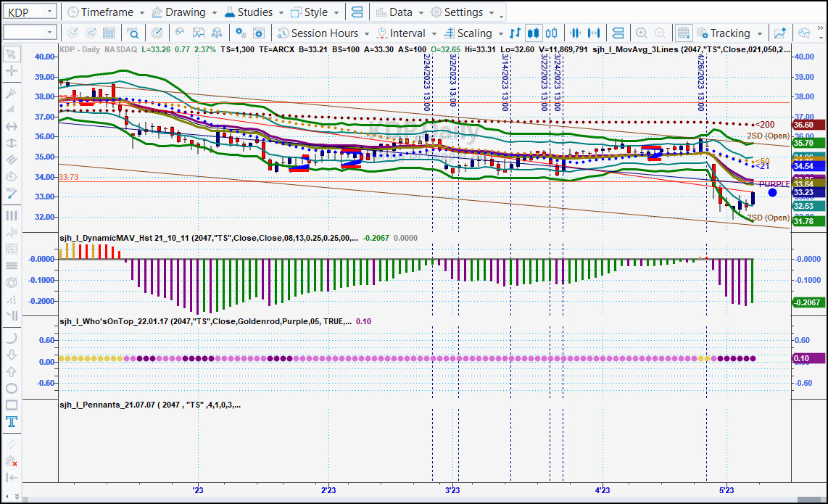Click the Interval button
The height and width of the screenshot is (504, 828).
401,33
